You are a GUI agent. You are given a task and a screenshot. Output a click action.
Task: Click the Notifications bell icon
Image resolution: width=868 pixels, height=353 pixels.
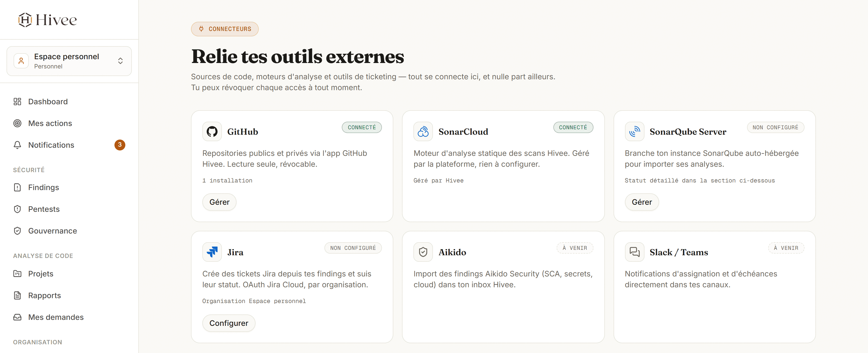[17, 145]
